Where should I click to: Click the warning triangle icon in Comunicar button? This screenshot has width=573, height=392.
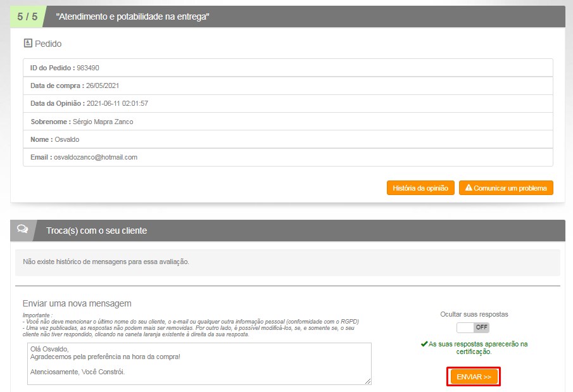pyautogui.click(x=469, y=188)
